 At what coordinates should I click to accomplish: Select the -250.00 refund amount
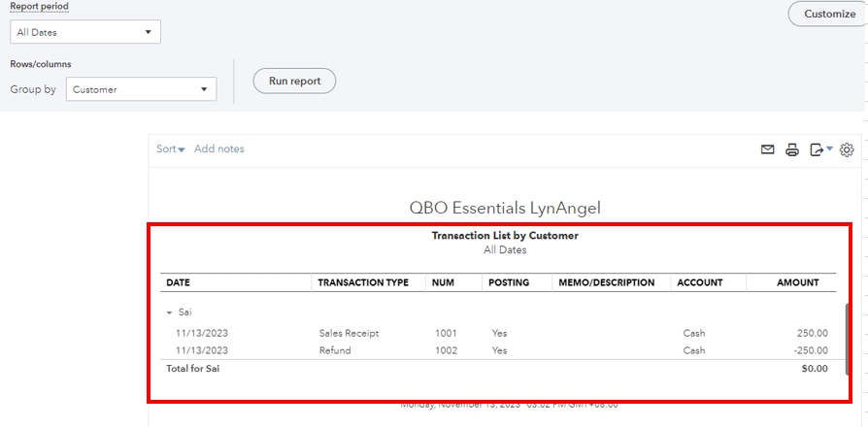[810, 350]
